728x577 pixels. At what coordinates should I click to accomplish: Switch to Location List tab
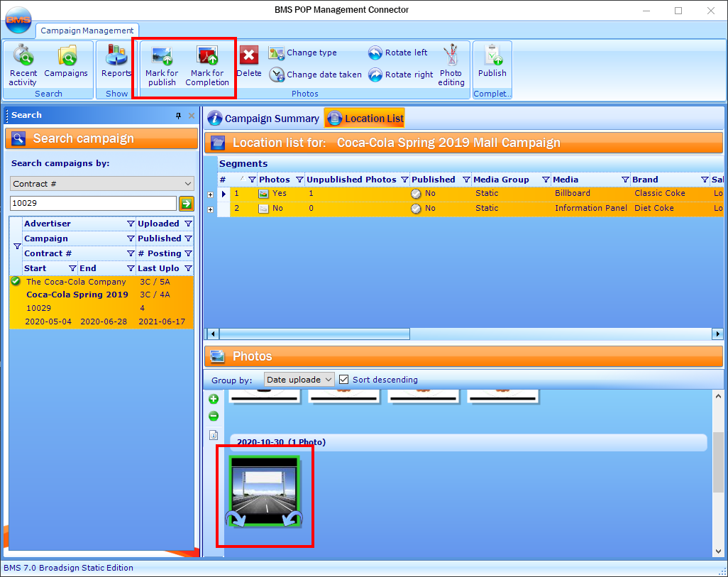coord(365,119)
